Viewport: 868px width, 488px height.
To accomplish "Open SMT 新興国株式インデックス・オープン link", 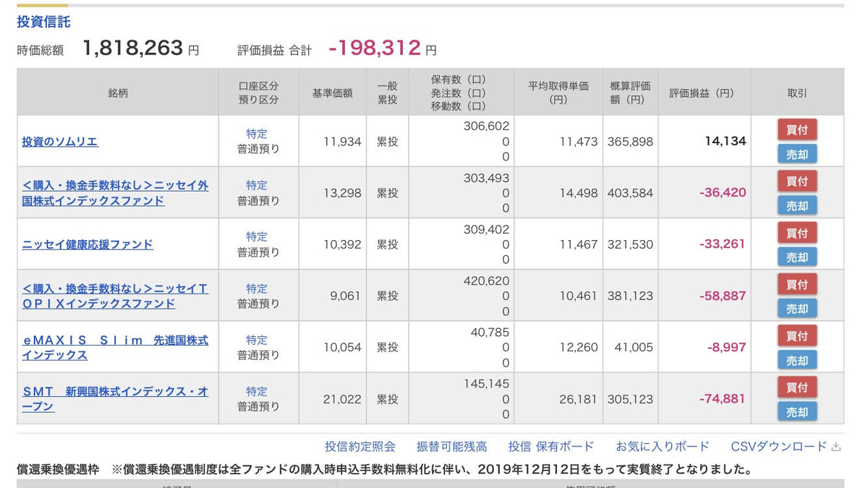I will pos(115,399).
